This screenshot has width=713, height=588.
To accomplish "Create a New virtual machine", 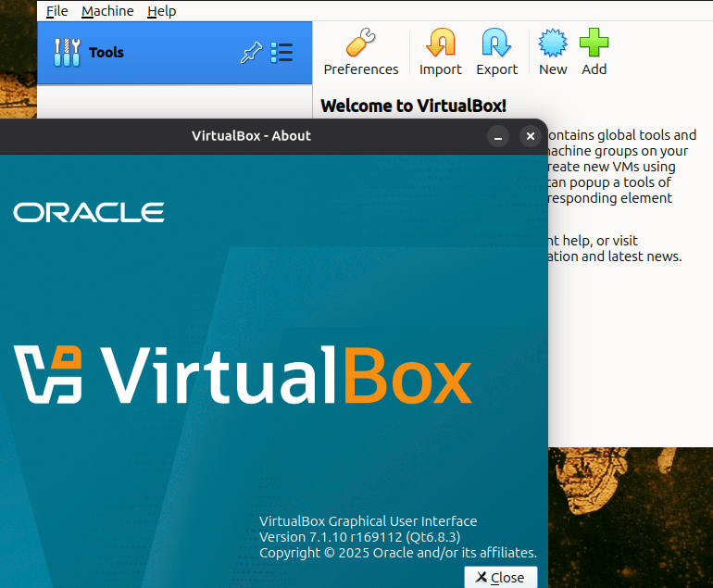I will 553,52.
